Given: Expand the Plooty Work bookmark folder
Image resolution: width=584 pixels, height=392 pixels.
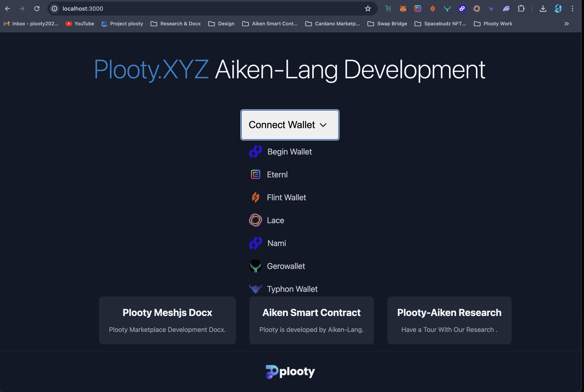Looking at the screenshot, I should (x=493, y=24).
